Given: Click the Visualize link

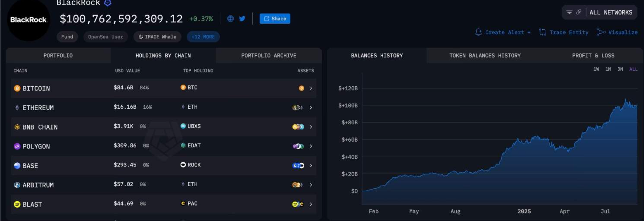Looking at the screenshot, I should [617, 32].
